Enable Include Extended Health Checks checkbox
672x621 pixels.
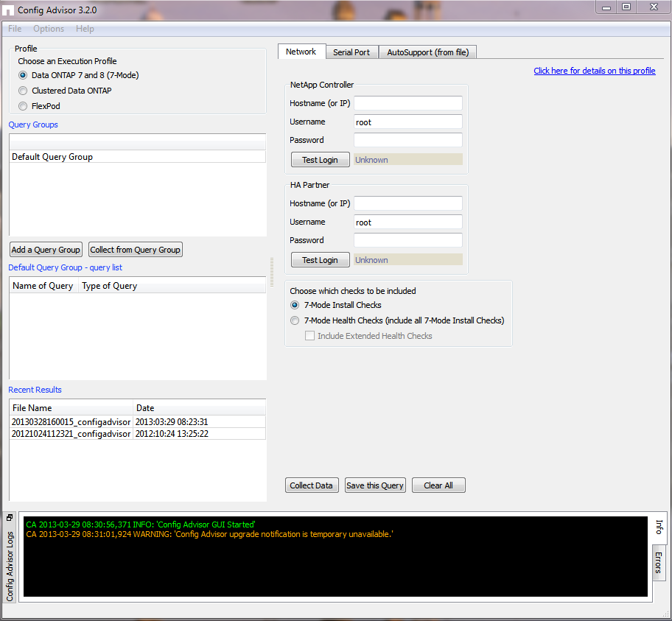click(309, 336)
